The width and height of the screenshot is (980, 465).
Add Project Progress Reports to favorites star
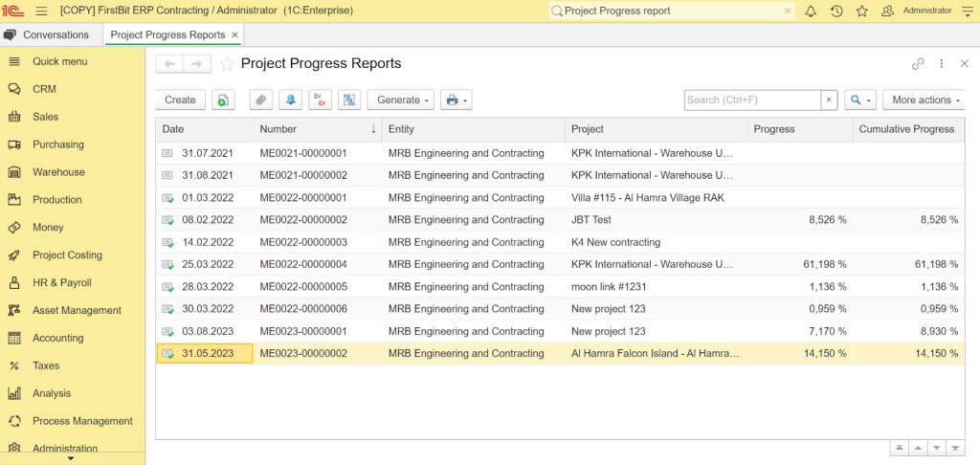227,64
